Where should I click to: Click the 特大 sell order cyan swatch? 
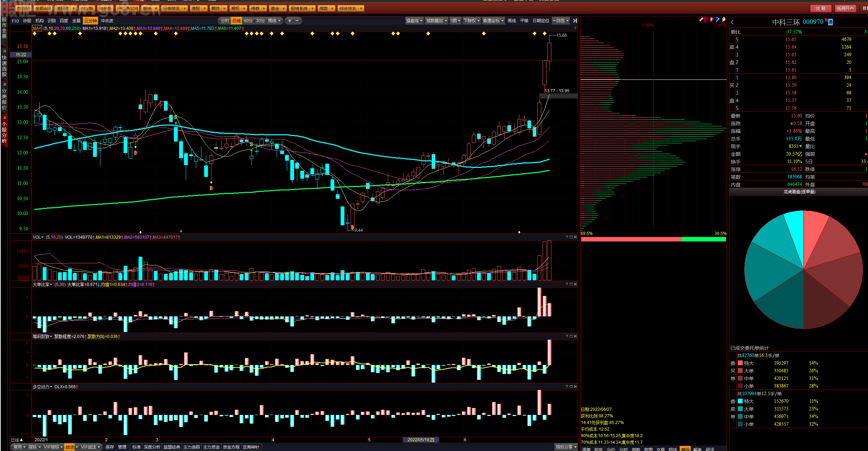tap(740, 401)
